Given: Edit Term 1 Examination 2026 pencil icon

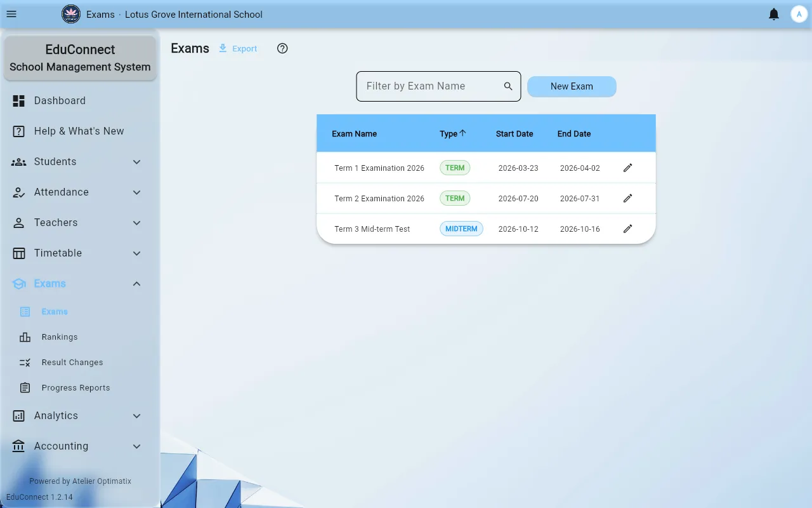Looking at the screenshot, I should 628,168.
